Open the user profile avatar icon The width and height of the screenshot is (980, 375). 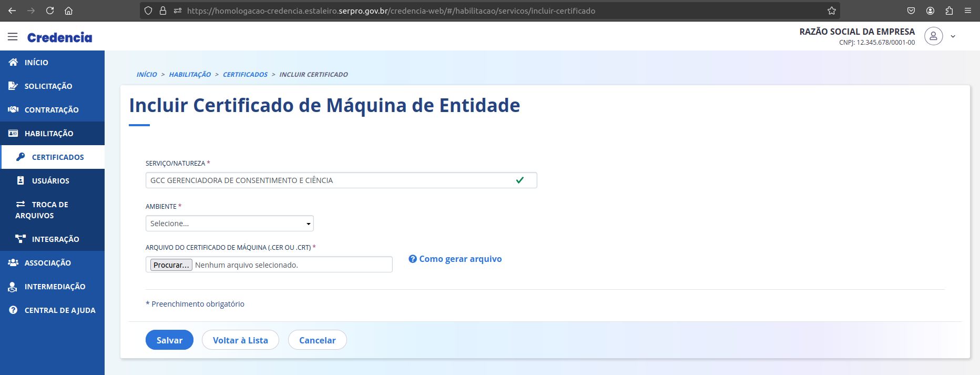click(934, 36)
